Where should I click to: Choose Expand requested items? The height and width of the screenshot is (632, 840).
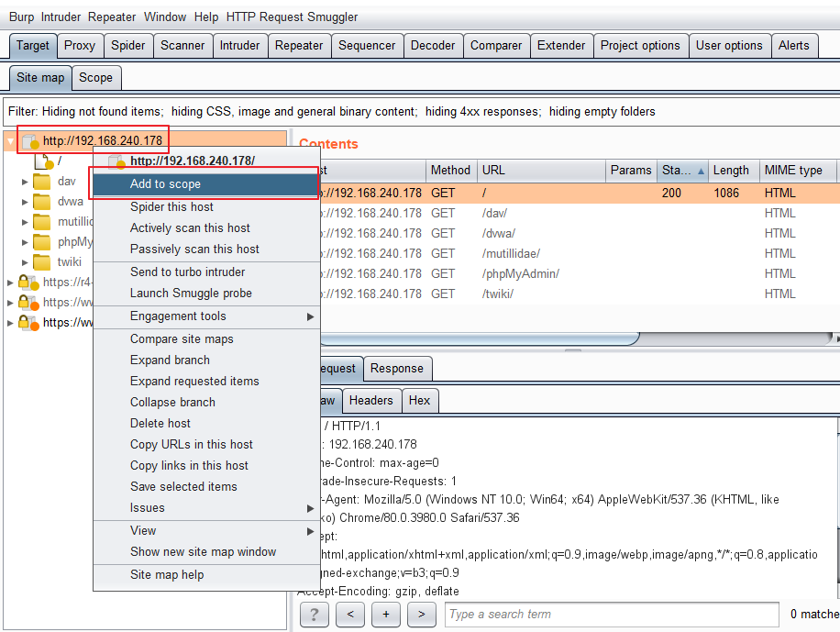[206, 382]
